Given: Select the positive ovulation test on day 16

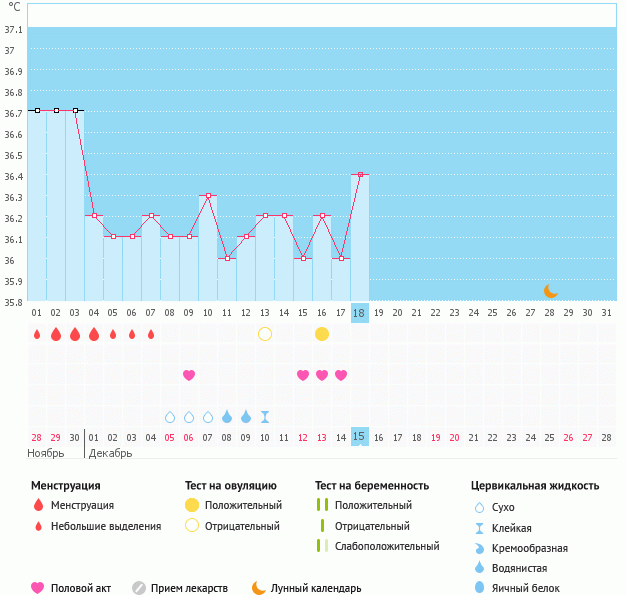Looking at the screenshot, I should pyautogui.click(x=322, y=334).
